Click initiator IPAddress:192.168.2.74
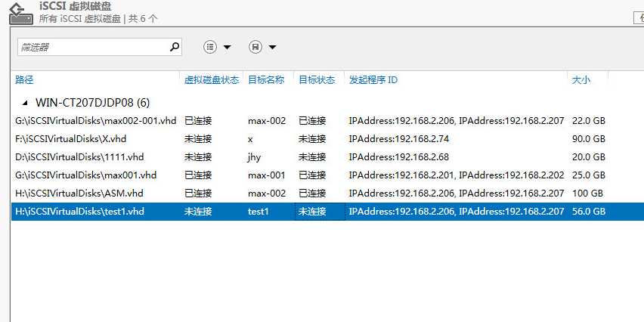The width and height of the screenshot is (644, 322). [x=399, y=139]
